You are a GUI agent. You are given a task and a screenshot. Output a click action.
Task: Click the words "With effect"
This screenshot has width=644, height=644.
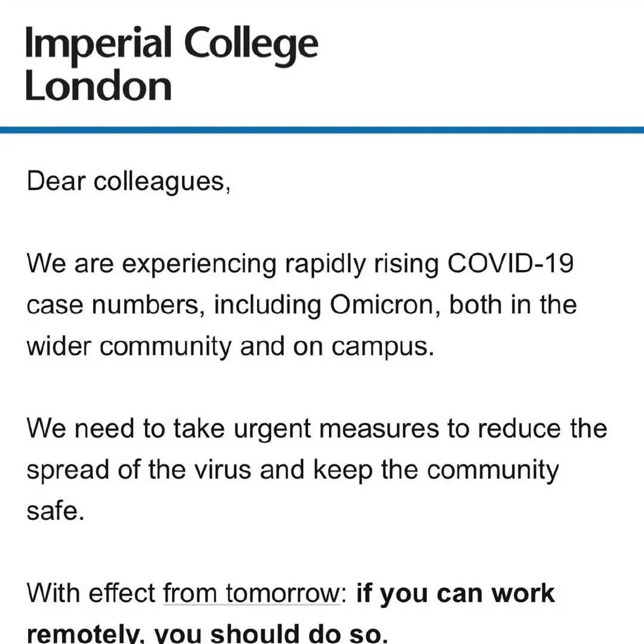(x=91, y=593)
